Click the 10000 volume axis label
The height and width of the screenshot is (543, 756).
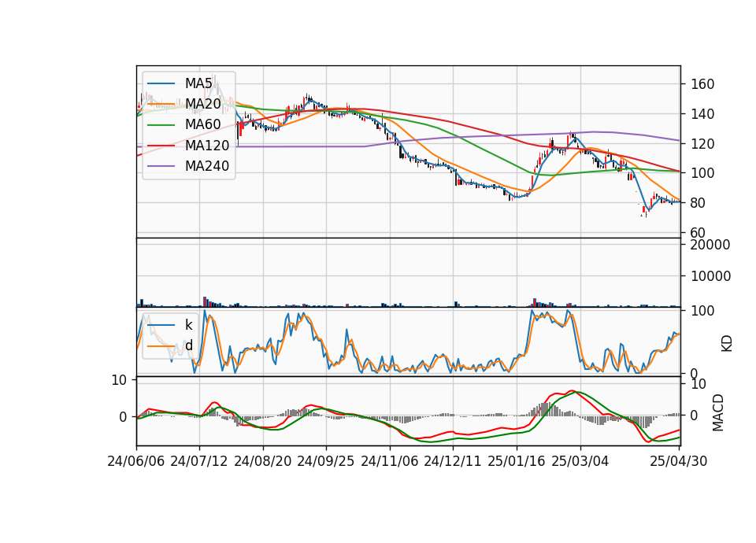710,276
